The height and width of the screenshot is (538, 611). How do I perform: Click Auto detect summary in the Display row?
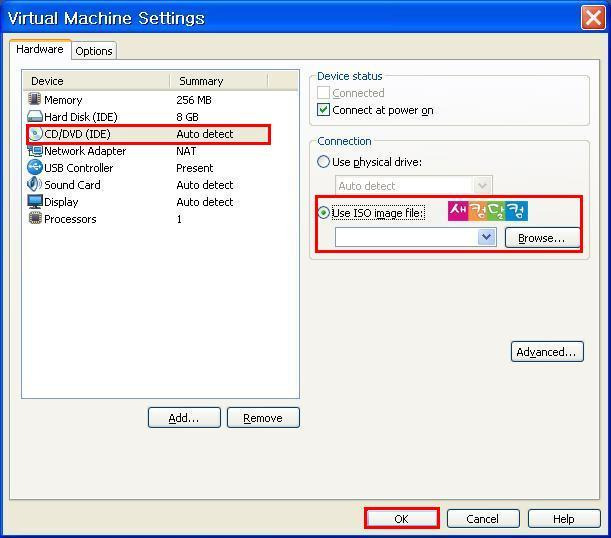(x=205, y=202)
